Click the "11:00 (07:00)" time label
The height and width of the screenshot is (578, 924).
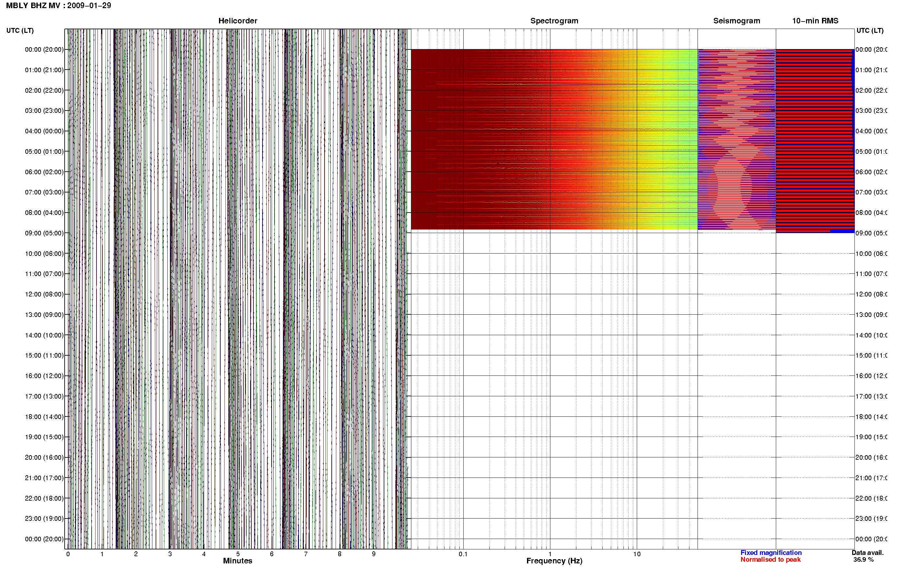pos(44,274)
